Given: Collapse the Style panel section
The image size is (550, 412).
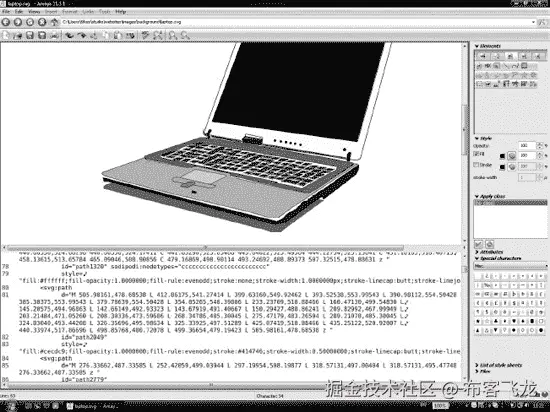Looking at the screenshot, I should tap(477, 139).
